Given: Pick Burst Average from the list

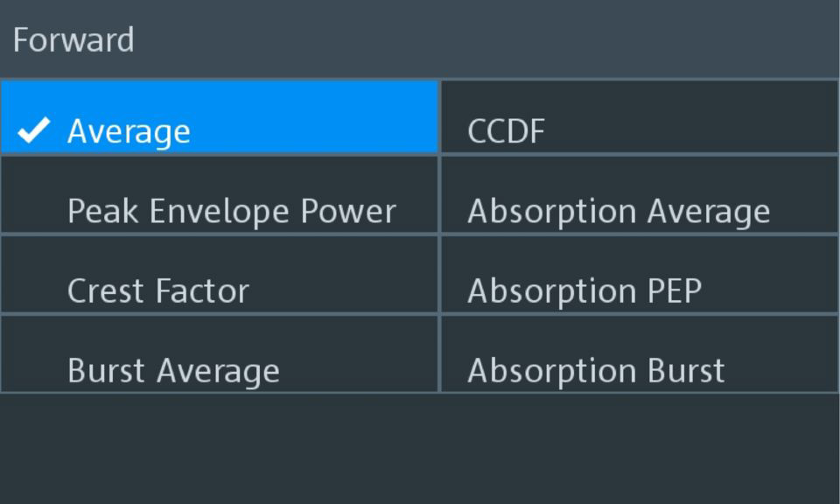Looking at the screenshot, I should pos(173,370).
